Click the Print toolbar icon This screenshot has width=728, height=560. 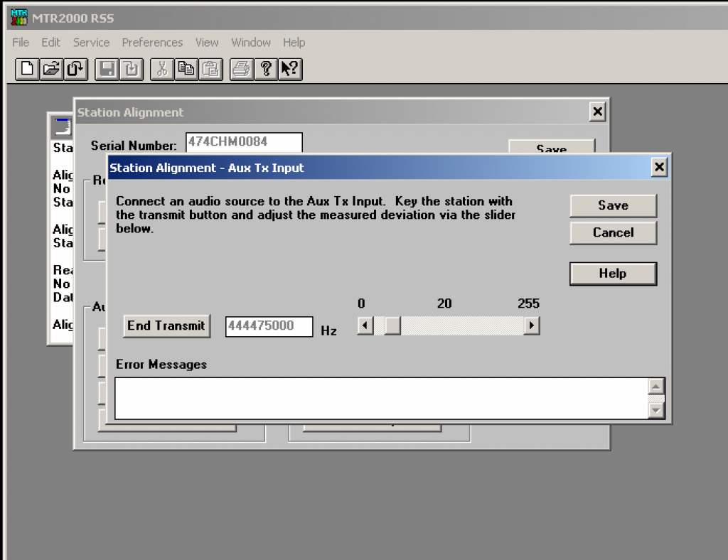coord(242,70)
